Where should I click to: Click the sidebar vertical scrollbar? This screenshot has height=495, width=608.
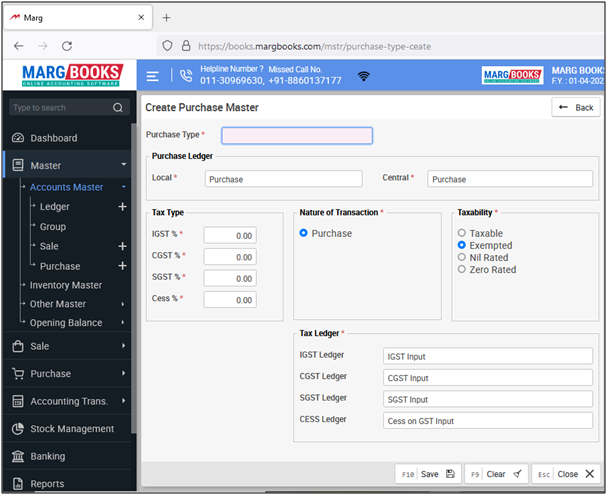coord(134,278)
